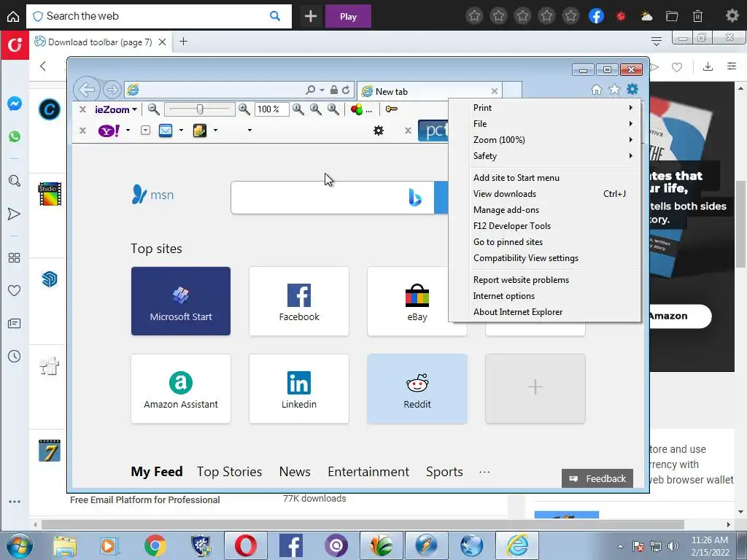
Task: Click the blue Tools gear icon
Action: coord(632,89)
